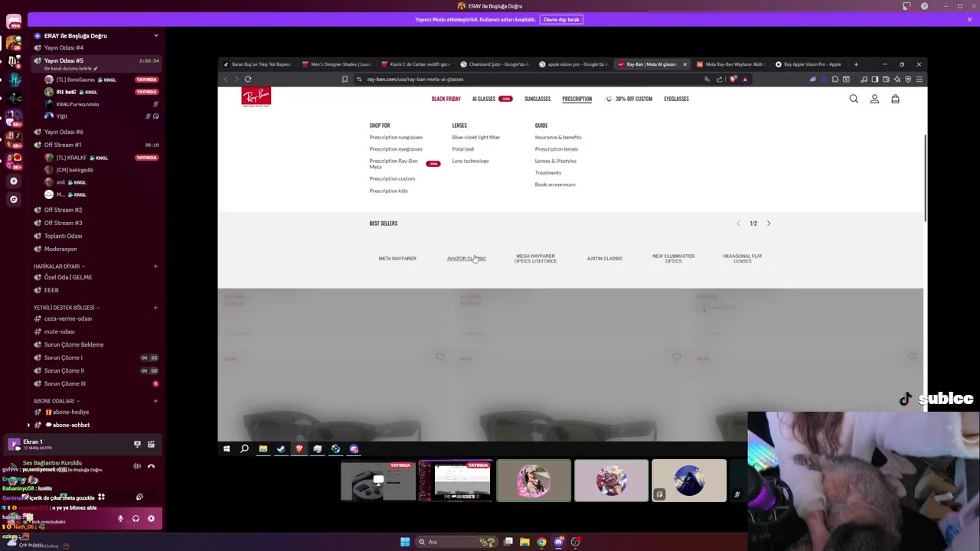Select AVIATOR CLASSIC best seller

coord(466,259)
